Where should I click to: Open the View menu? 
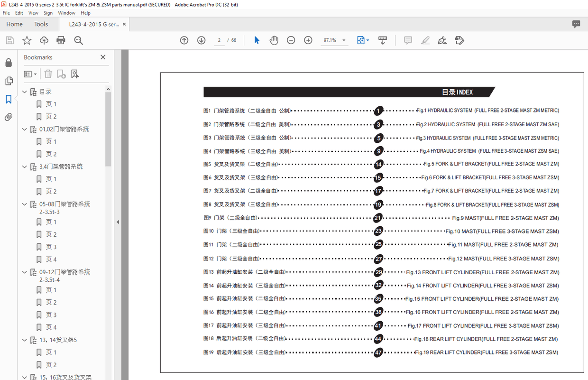[x=33, y=13]
